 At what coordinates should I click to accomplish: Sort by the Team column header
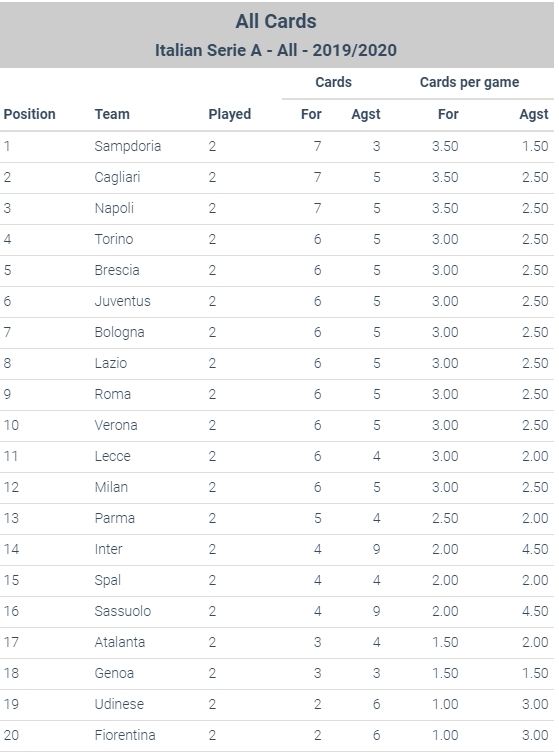point(112,114)
